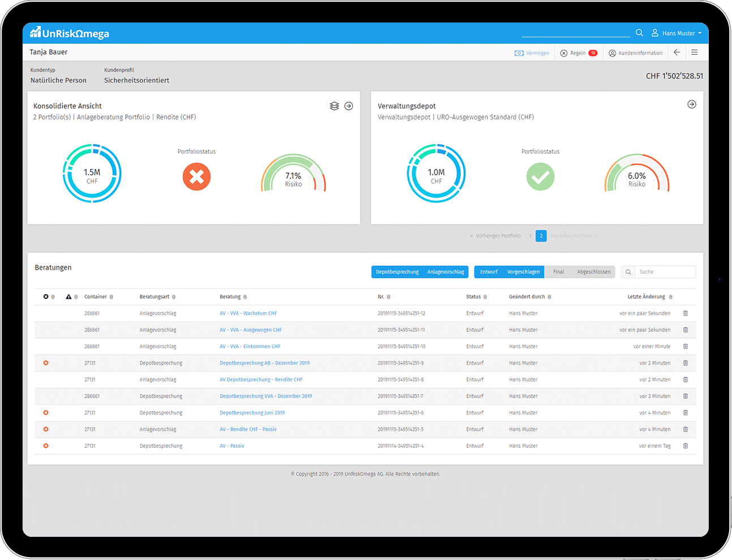
Task: Open the hamburger menu icon
Action: coord(695,53)
